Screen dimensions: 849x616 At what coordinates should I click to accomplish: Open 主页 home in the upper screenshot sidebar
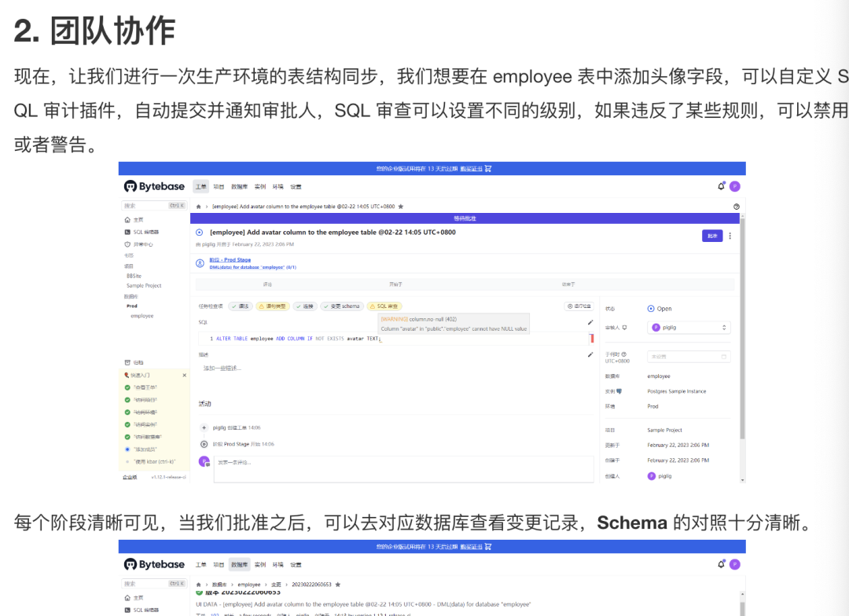134,220
